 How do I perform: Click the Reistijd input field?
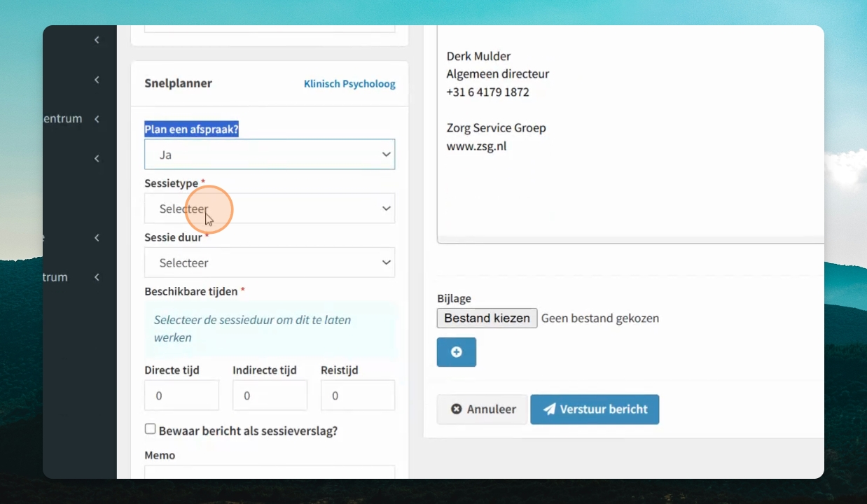[x=358, y=395]
